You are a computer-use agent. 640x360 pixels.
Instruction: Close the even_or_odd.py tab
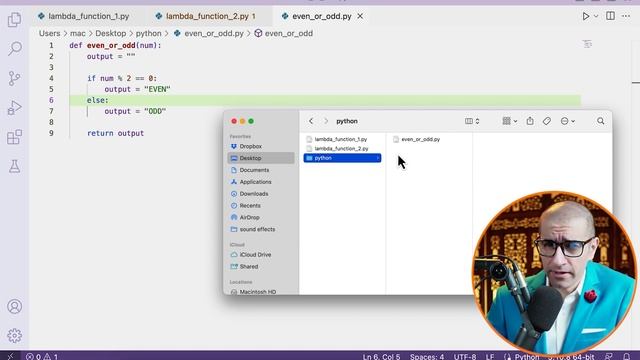[x=360, y=16]
